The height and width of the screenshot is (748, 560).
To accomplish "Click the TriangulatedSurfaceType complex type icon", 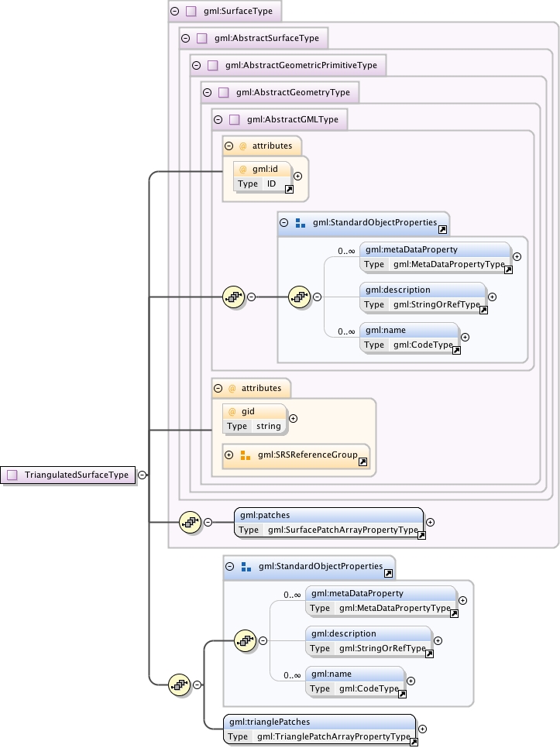I will click(12, 475).
